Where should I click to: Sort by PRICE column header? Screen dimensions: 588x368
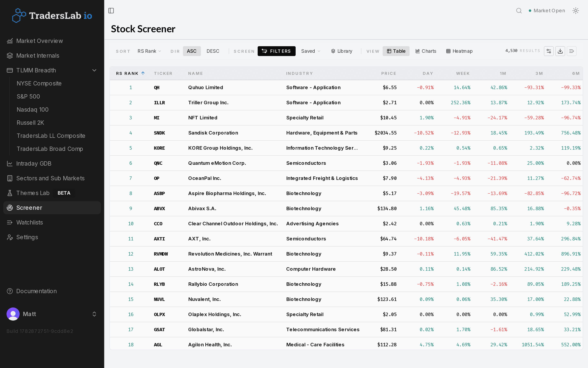pyautogui.click(x=389, y=74)
